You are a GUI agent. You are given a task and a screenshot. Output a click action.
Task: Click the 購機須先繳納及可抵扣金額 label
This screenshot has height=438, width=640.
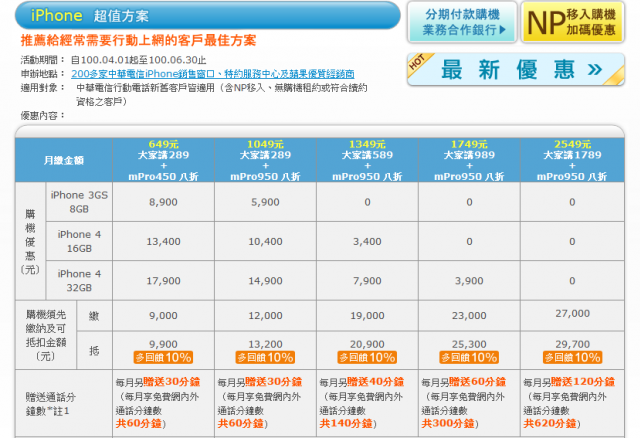pyautogui.click(x=46, y=335)
